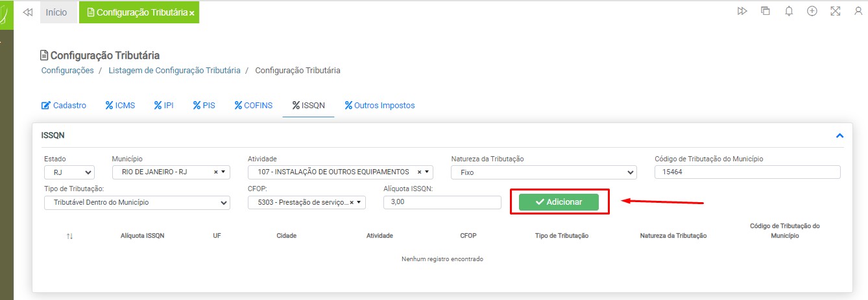Switch to the Outros Impostos tab
The image size is (868, 300).
coord(380,106)
